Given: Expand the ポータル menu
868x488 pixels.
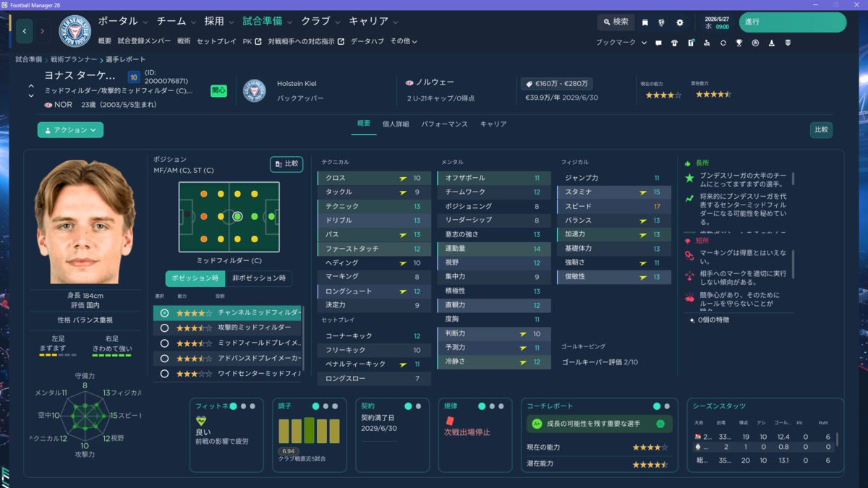Looking at the screenshot, I should [123, 22].
